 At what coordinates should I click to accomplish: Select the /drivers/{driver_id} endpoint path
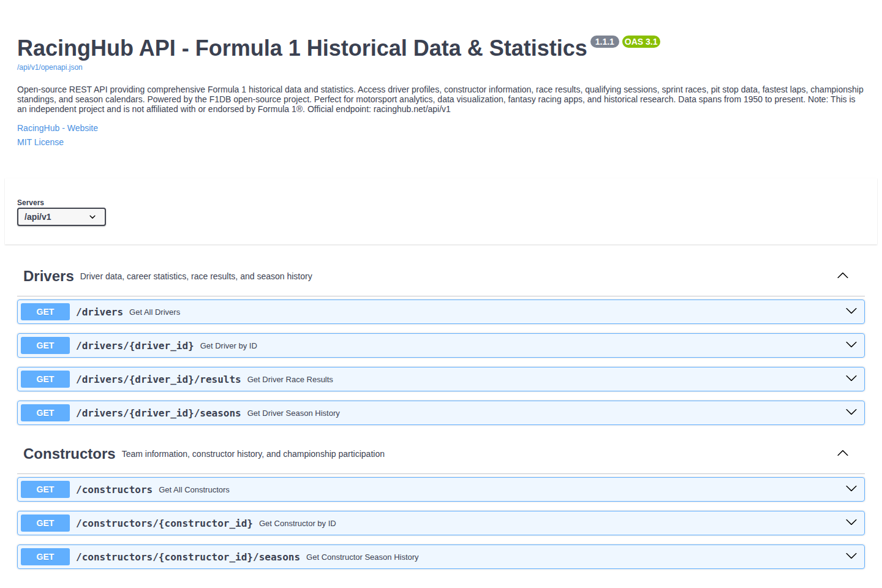tap(135, 345)
